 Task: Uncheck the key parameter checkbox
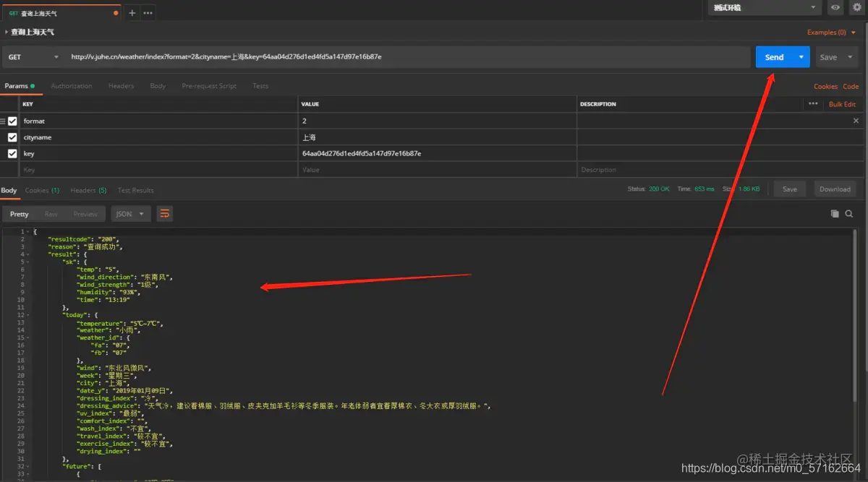[x=12, y=153]
